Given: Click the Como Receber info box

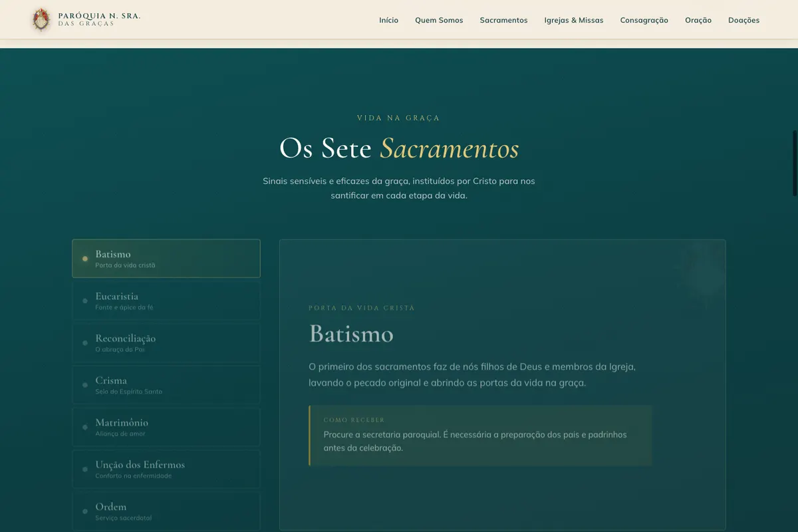Looking at the screenshot, I should pyautogui.click(x=480, y=436).
